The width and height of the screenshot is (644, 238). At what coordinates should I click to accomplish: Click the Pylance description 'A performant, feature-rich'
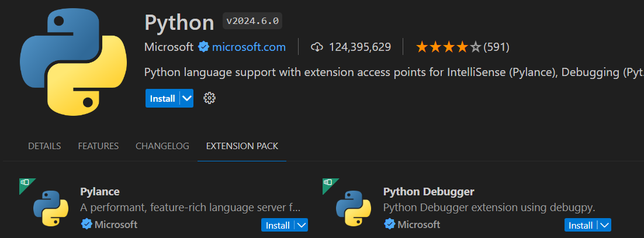(191, 208)
